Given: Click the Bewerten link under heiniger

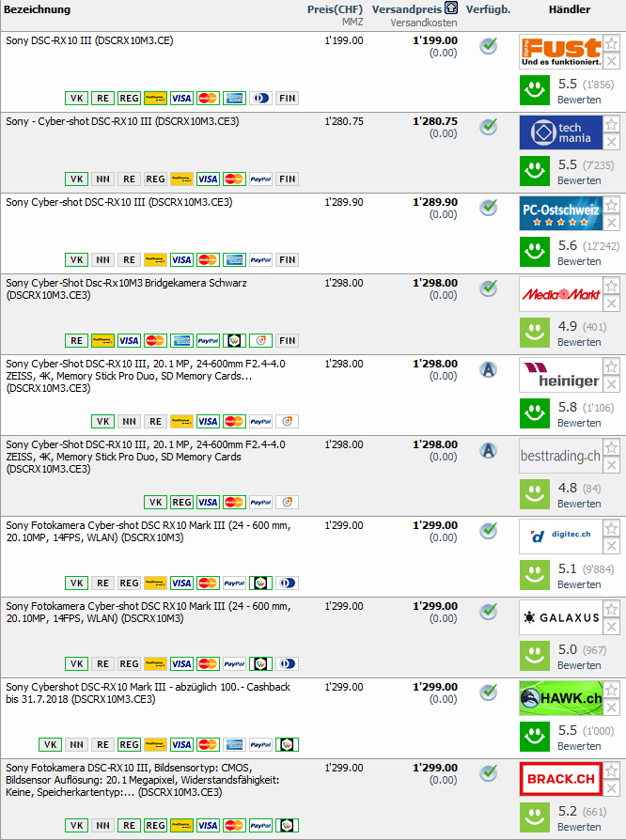Looking at the screenshot, I should (x=579, y=423).
